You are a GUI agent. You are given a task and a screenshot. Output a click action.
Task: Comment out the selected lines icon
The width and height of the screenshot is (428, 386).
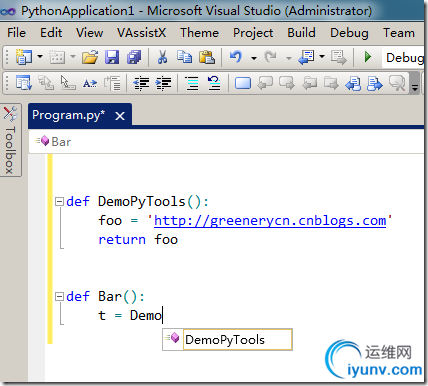click(192, 83)
